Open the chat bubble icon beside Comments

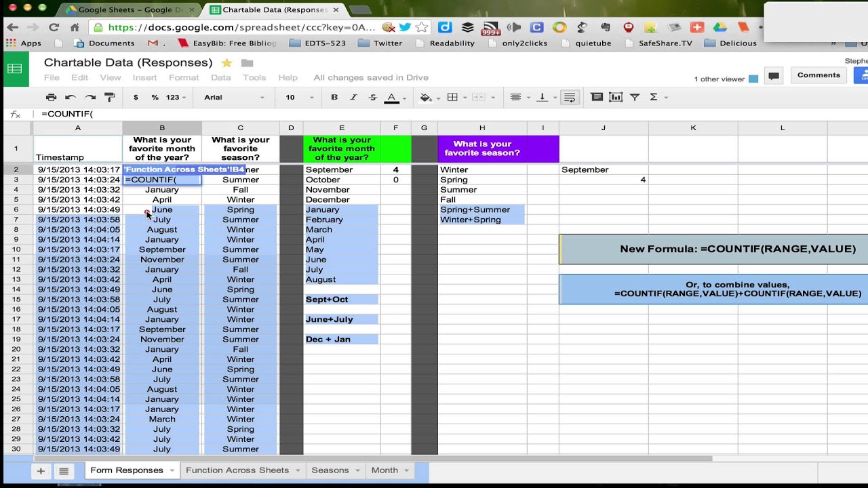(774, 76)
